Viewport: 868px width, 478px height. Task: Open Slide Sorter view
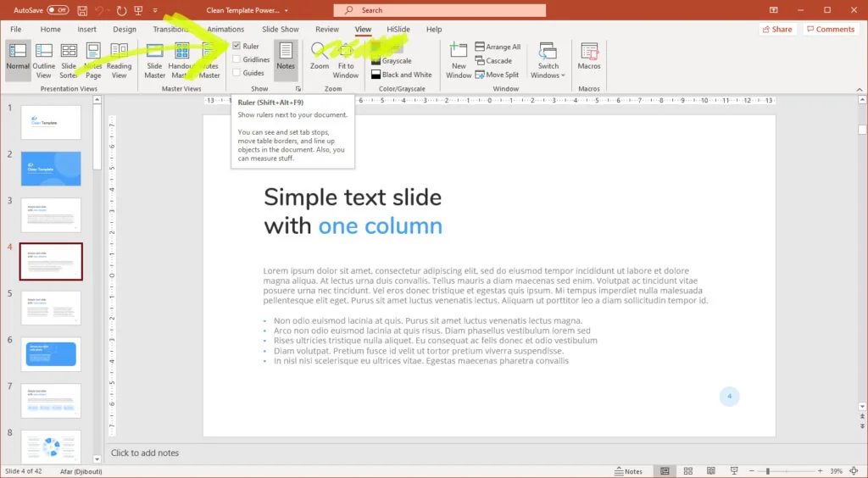pos(69,60)
